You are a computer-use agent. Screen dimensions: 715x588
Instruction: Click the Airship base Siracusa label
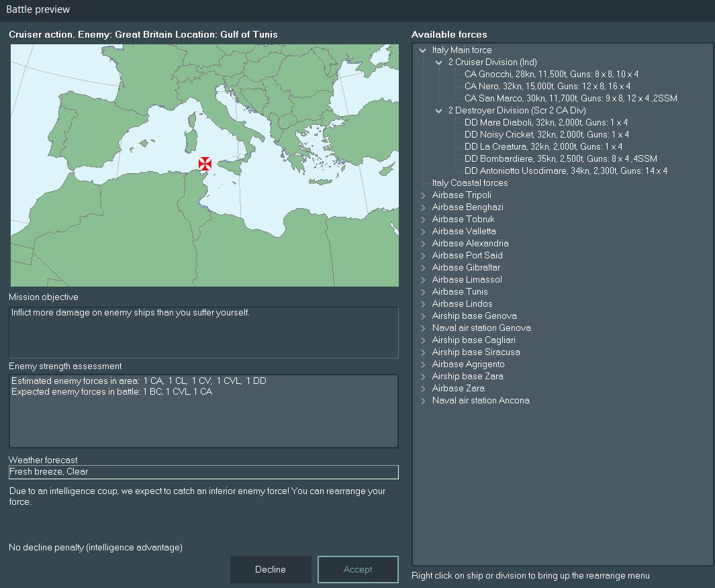point(476,352)
